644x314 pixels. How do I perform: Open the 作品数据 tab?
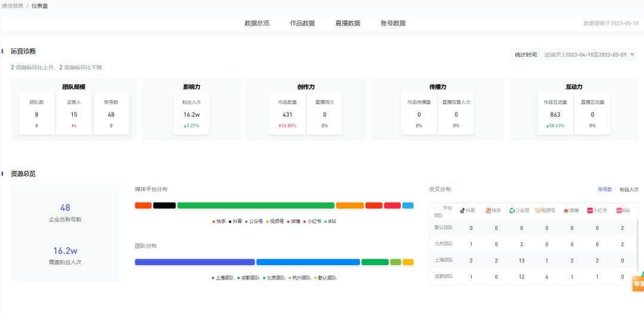click(x=302, y=23)
